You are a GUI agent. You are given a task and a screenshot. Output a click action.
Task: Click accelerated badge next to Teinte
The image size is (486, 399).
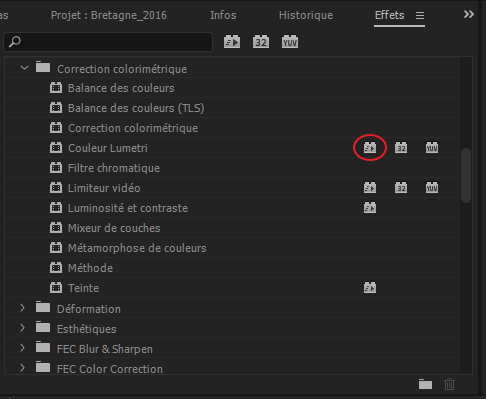(370, 288)
